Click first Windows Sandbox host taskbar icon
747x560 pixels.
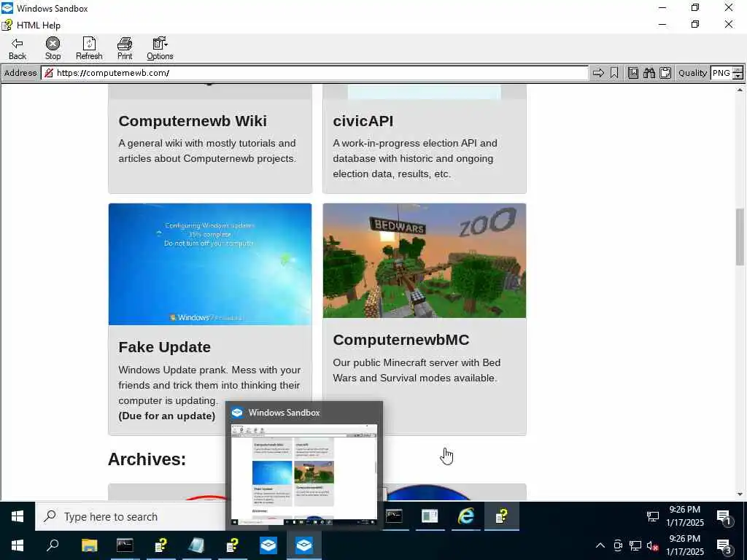(268, 545)
